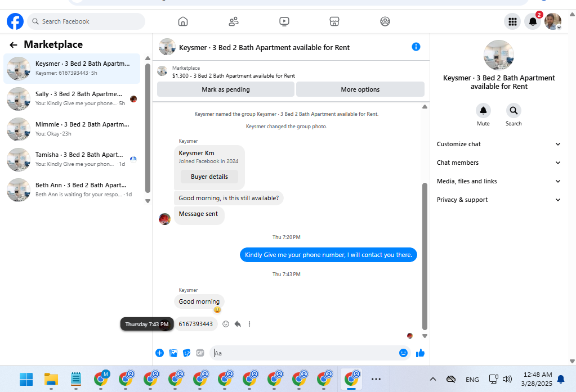Click the chat header title Keysmer listing
The width and height of the screenshot is (576, 392).
tap(264, 47)
